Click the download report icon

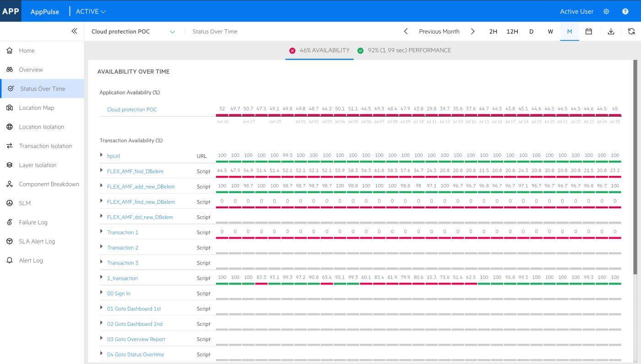pyautogui.click(x=611, y=32)
